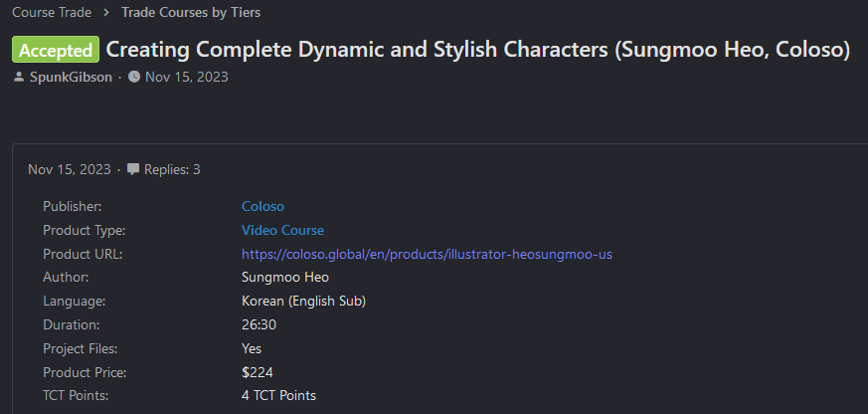Image resolution: width=868 pixels, height=414 pixels.
Task: Click the post date above Publisher
Action: click(70, 170)
